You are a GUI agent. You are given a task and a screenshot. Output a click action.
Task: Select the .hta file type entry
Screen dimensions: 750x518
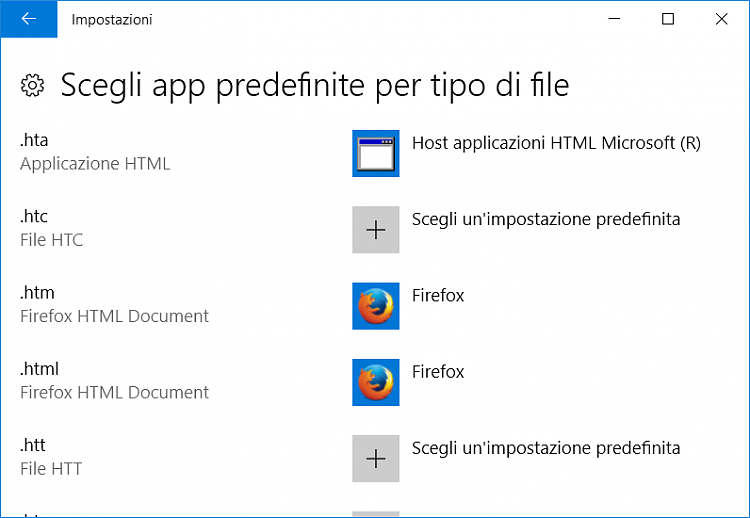(x=95, y=152)
